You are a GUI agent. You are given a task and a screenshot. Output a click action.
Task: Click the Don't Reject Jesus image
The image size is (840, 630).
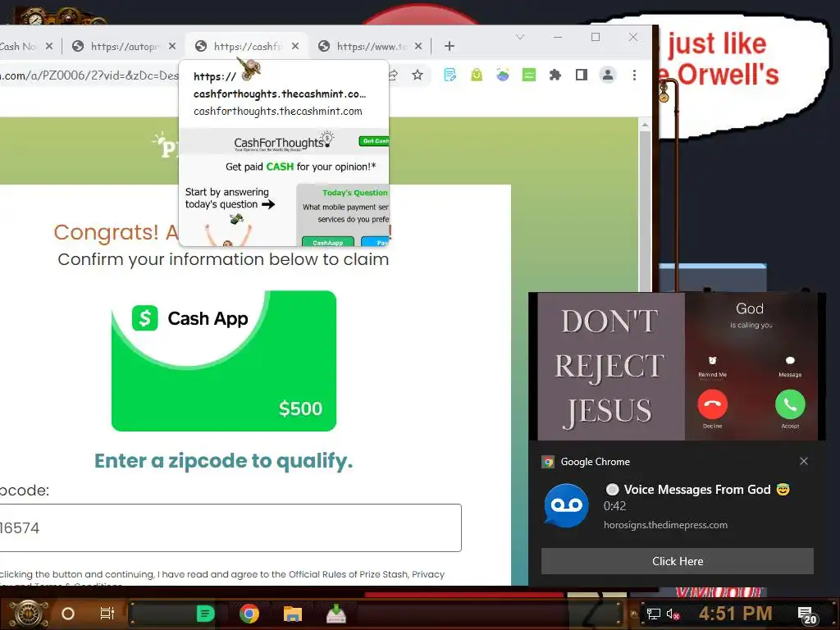click(610, 367)
